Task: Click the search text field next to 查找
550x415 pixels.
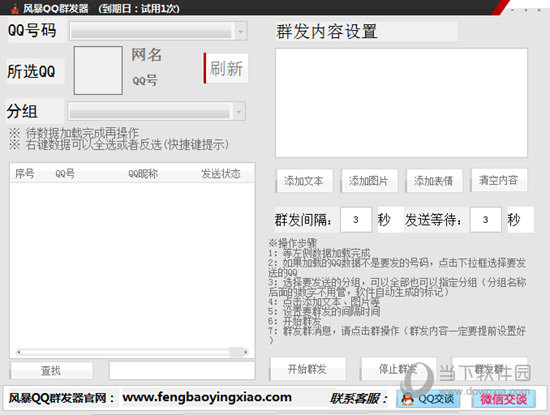Action: pyautogui.click(x=182, y=370)
